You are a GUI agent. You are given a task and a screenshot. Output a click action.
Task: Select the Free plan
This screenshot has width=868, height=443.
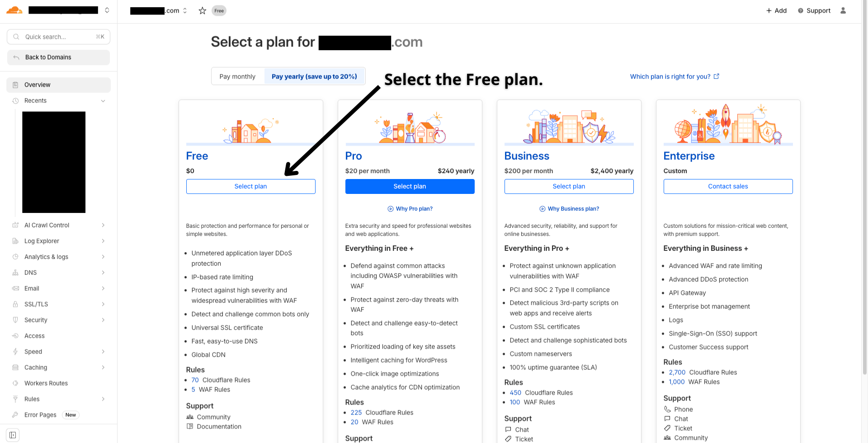coord(250,186)
